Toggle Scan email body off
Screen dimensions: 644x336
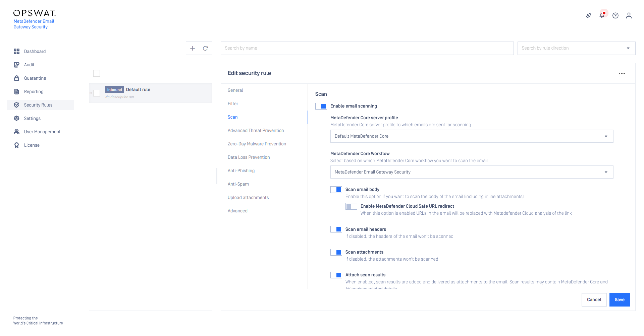click(x=336, y=190)
